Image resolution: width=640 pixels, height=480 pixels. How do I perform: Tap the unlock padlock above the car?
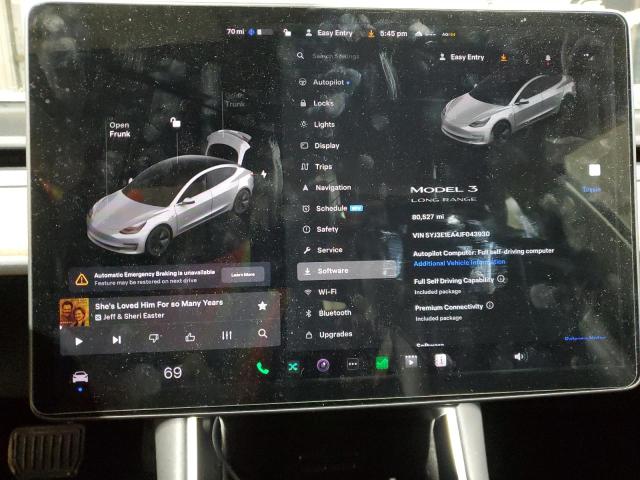click(175, 122)
